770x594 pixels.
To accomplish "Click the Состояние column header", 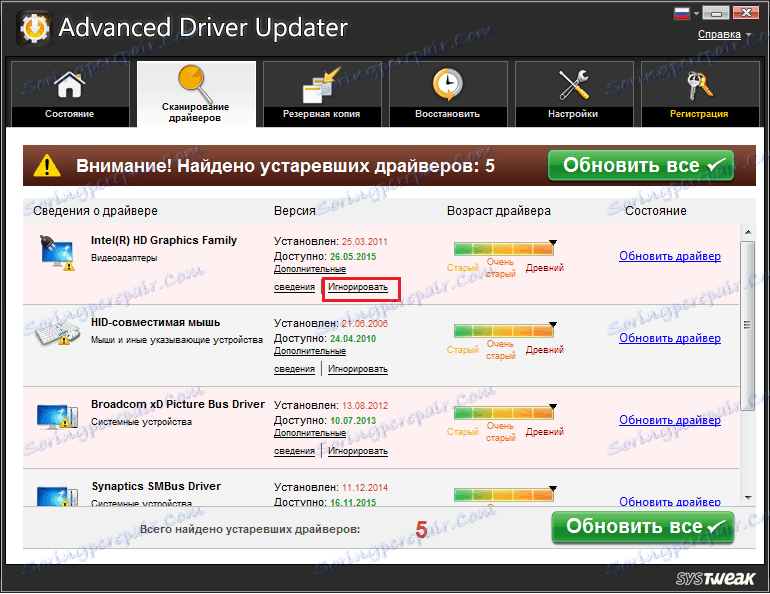I will click(x=656, y=211).
